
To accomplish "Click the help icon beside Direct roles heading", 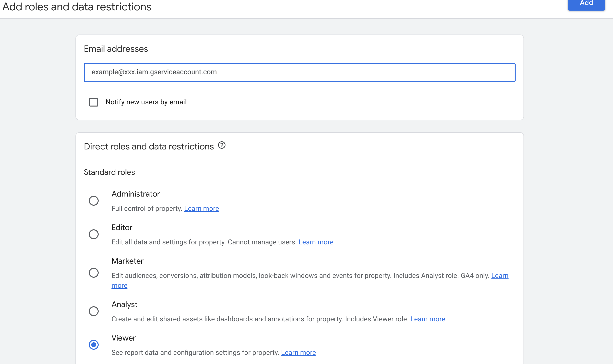I will 222,145.
